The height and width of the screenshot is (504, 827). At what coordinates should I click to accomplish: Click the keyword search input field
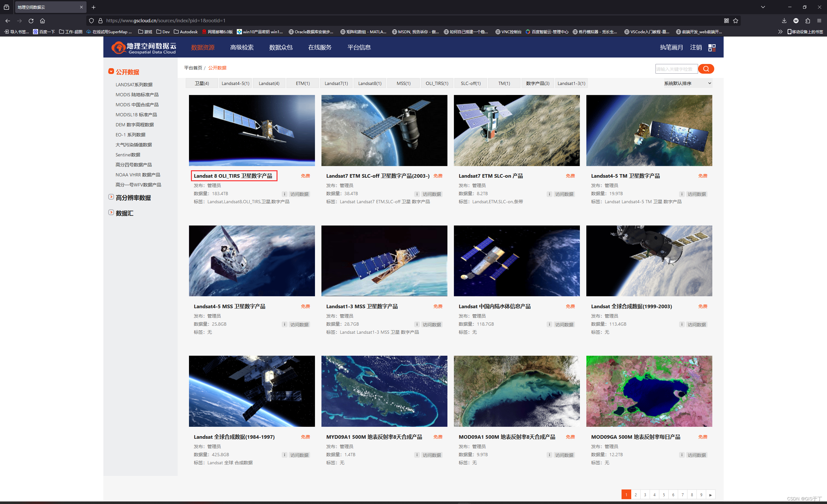click(x=676, y=69)
